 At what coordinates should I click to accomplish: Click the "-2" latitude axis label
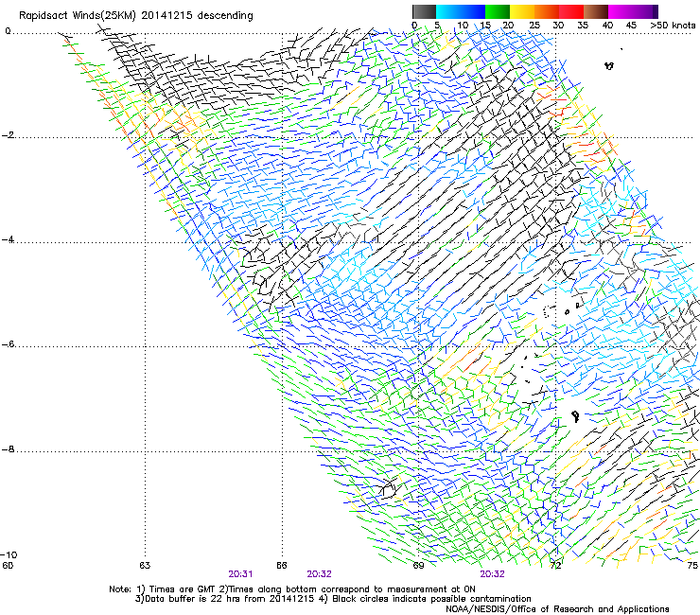8,135
